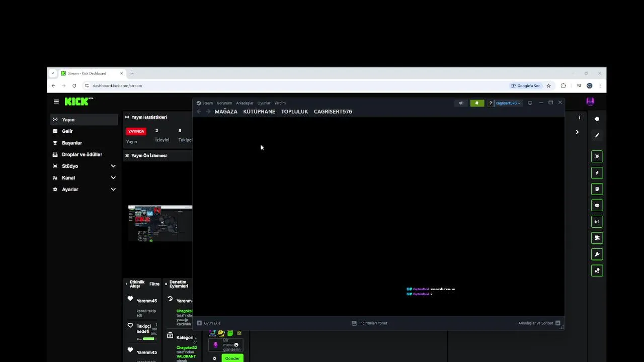
Task: Open the Görünüm menu in Steam
Action: click(224, 103)
